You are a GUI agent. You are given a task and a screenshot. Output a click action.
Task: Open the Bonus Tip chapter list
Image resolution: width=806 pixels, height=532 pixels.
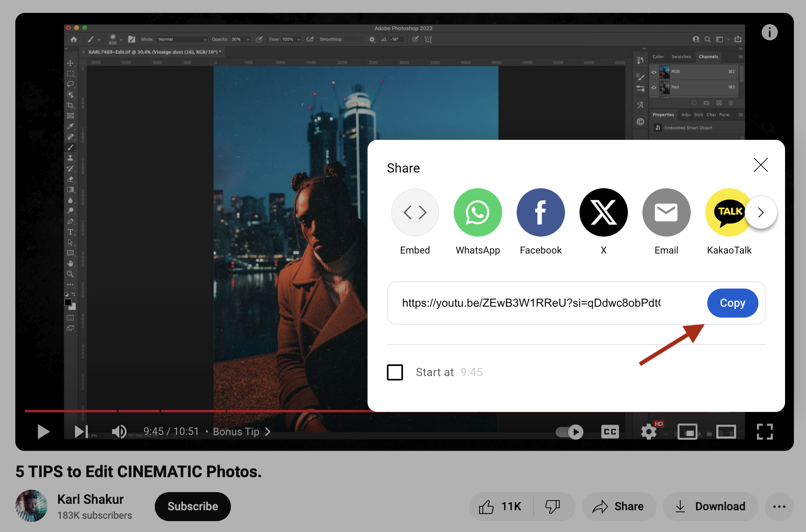coord(241,432)
